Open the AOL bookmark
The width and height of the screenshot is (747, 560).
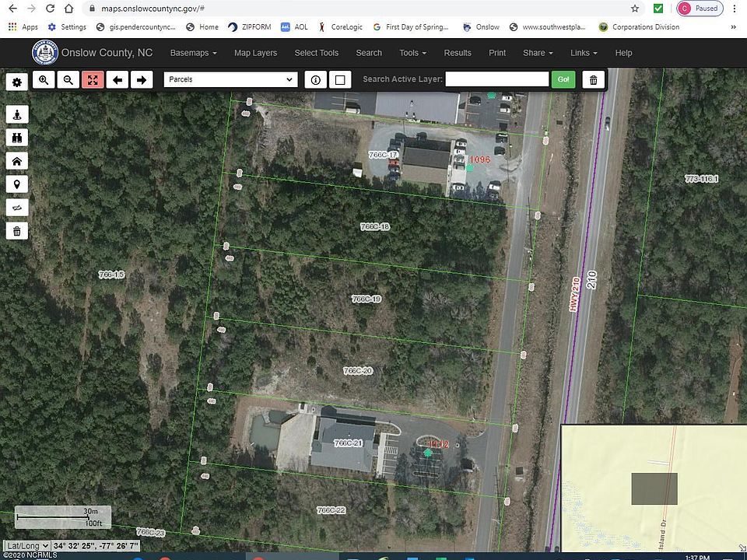(x=294, y=27)
